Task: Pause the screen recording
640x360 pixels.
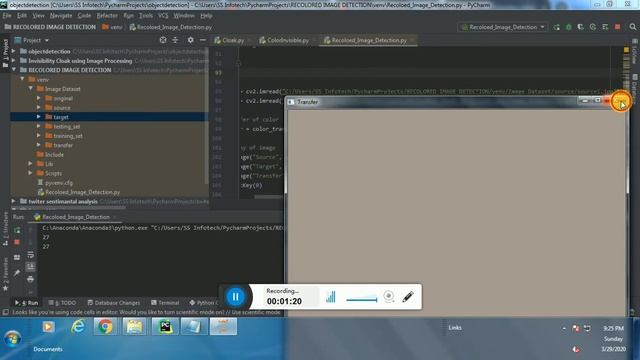Action: [x=236, y=297]
